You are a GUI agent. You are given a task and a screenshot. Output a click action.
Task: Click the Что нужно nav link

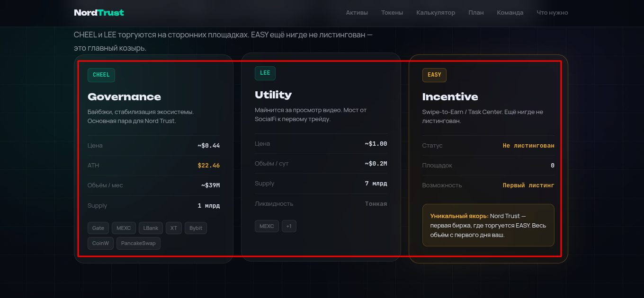pos(552,13)
